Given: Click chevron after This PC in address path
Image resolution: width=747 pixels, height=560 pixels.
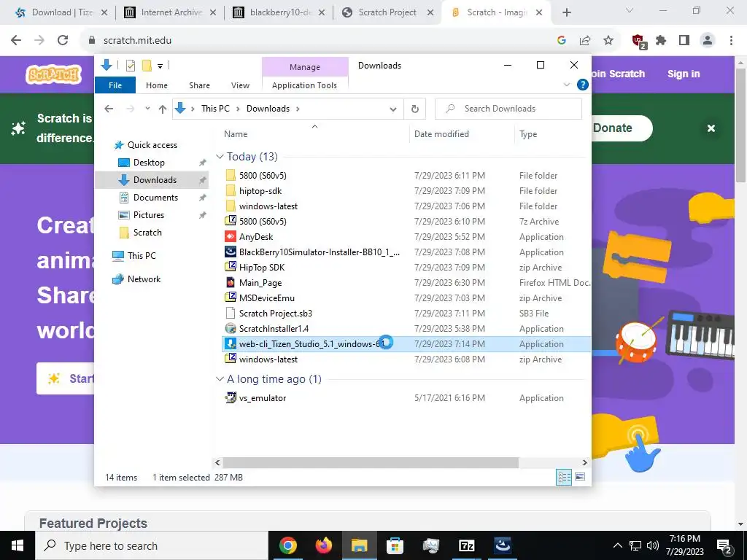Looking at the screenshot, I should [238, 109].
